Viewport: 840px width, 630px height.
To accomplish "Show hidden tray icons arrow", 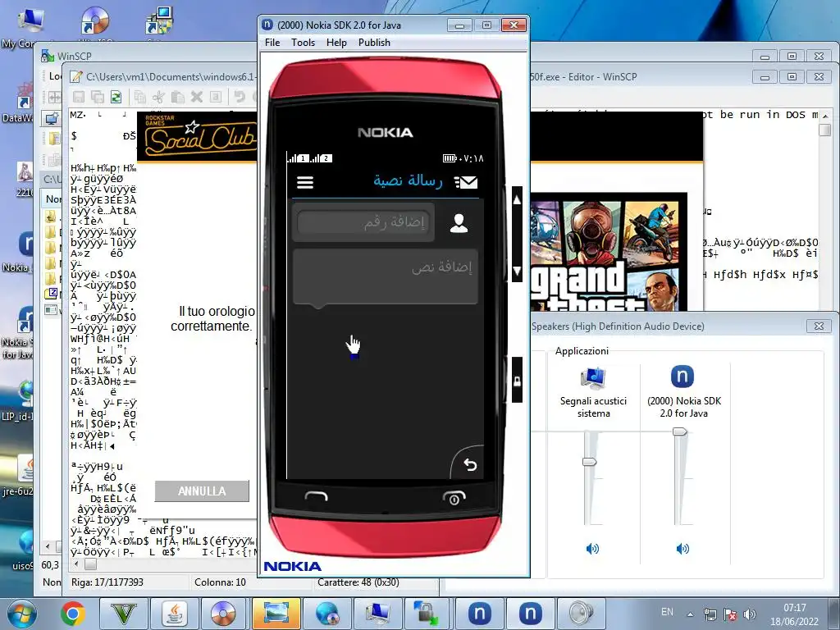I will [x=690, y=614].
